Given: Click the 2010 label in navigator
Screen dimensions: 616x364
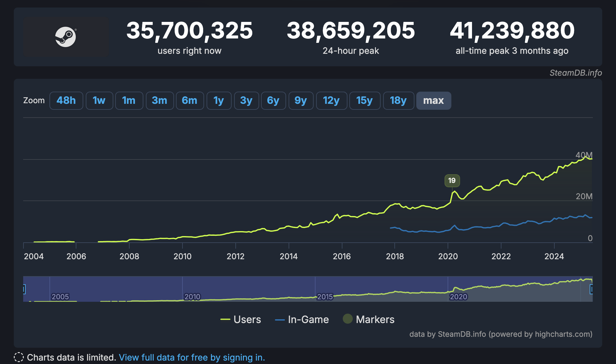Looking at the screenshot, I should point(192,296).
